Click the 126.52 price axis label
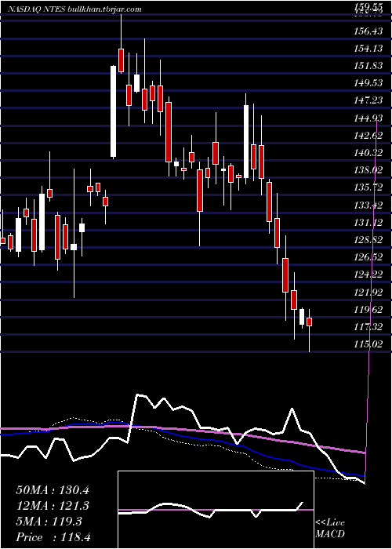Viewport: 392px width, 549px height. 368,258
